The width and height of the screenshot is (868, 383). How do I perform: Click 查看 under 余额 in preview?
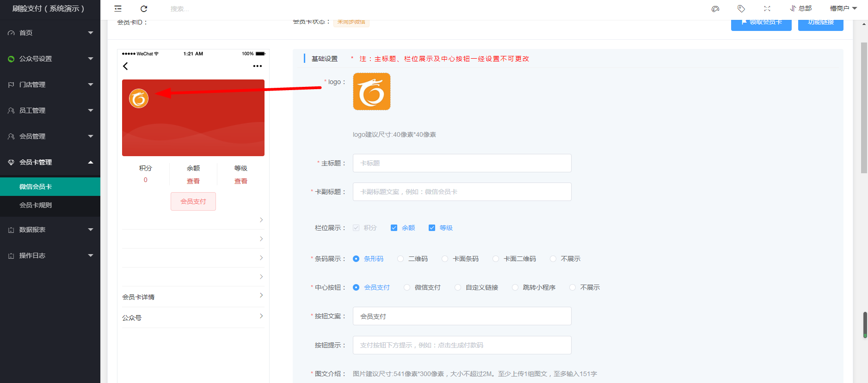pos(193,181)
